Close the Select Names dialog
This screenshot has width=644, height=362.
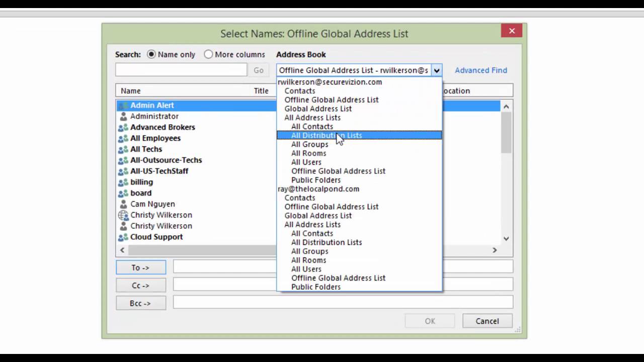point(512,31)
